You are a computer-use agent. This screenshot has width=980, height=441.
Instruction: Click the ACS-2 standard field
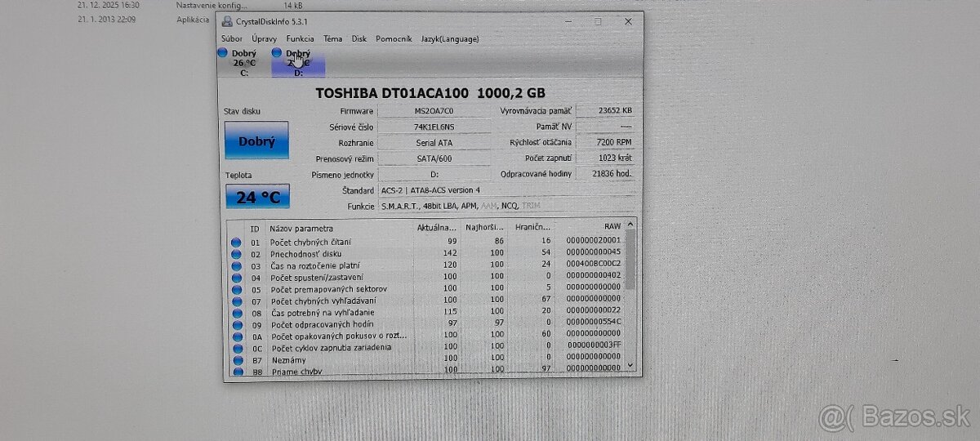506,190
